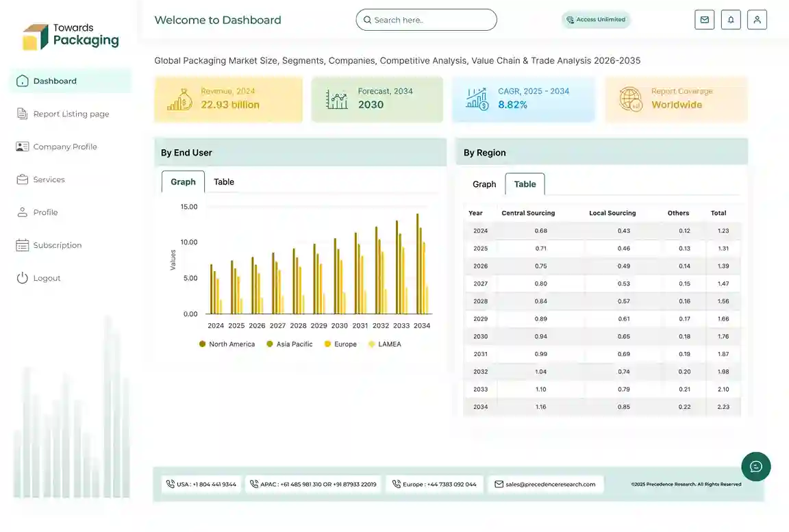
Task: Open Report Listing page in sidebar
Action: coord(71,114)
